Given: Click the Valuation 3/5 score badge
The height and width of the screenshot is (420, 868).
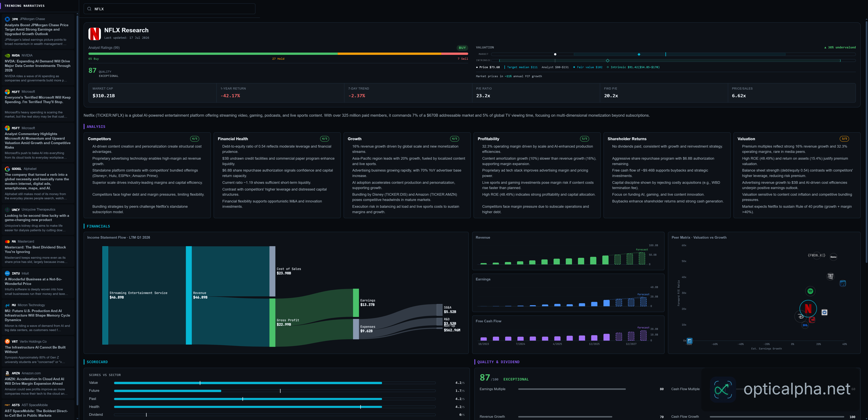Looking at the screenshot, I should coord(844,139).
